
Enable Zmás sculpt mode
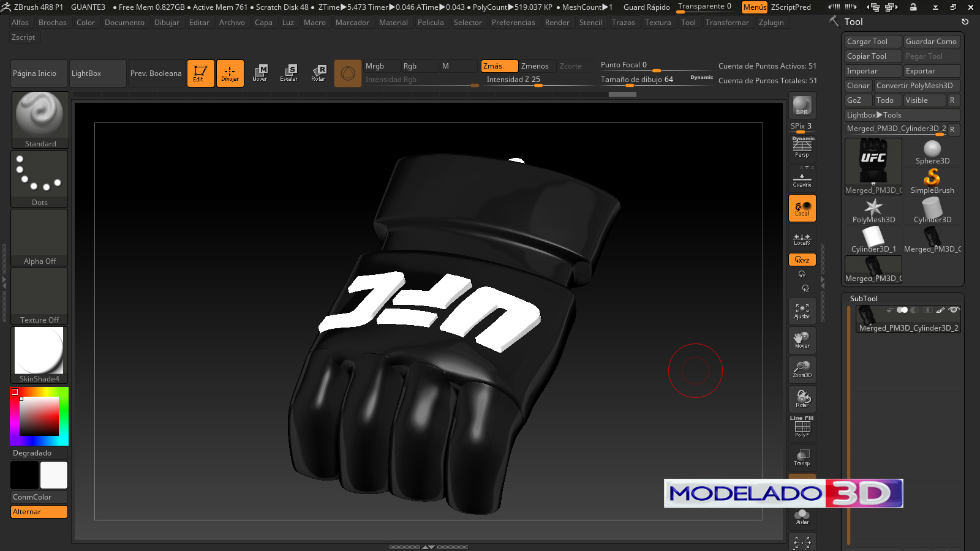(x=499, y=66)
